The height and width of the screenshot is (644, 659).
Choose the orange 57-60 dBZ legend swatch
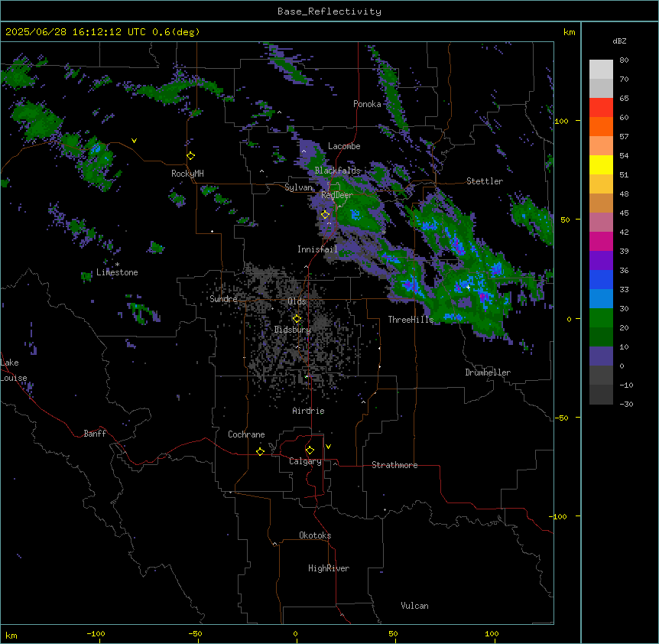point(601,126)
